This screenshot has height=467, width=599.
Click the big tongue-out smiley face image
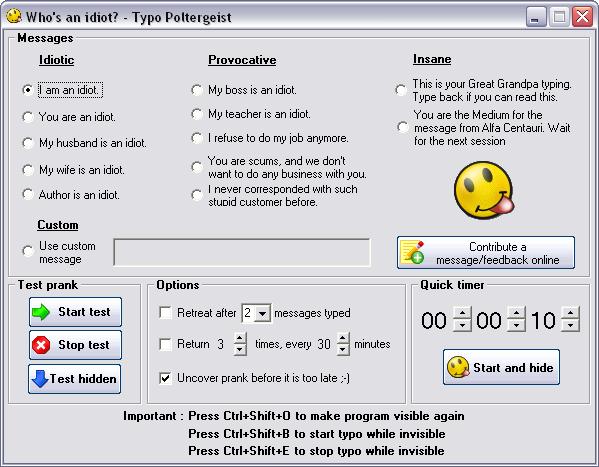click(484, 190)
